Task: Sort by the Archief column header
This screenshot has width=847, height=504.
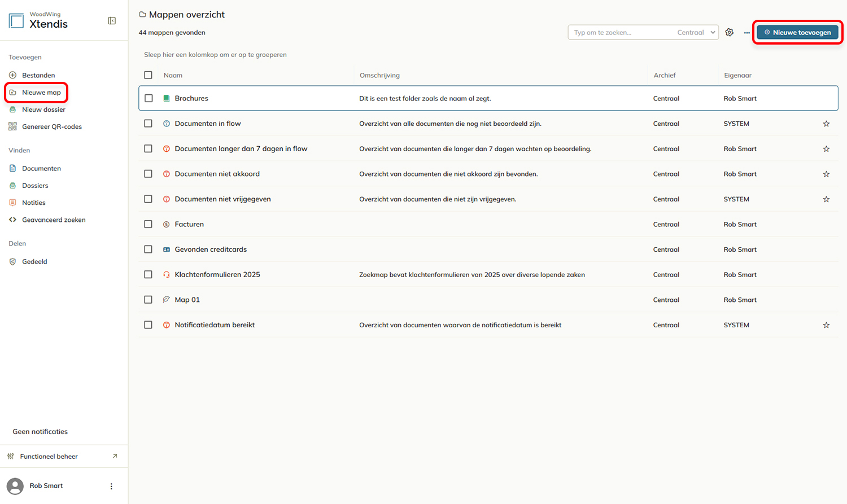Action: (665, 75)
